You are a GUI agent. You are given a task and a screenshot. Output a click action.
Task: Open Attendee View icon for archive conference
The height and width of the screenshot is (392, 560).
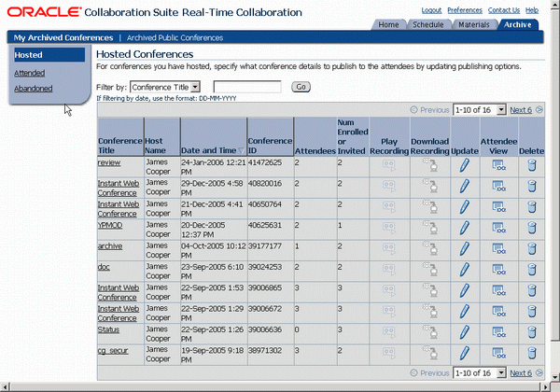499,248
